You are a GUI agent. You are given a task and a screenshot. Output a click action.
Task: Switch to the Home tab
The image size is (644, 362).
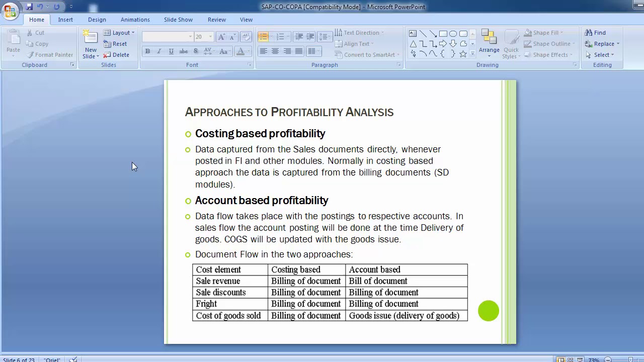[37, 20]
